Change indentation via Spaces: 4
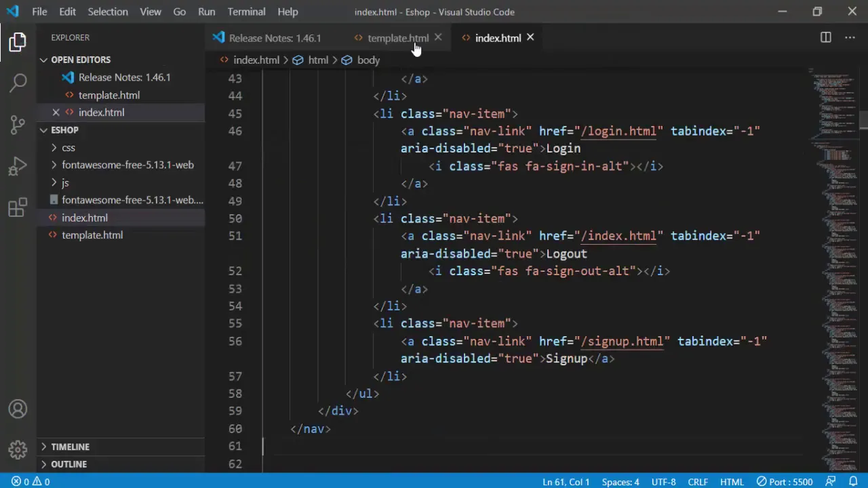Viewport: 868px width, 488px height. coord(620,482)
